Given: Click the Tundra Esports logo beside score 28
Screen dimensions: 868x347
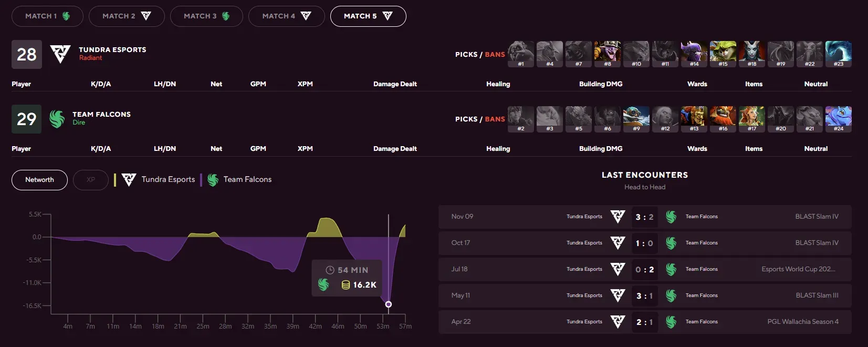Looking at the screenshot, I should [x=60, y=54].
